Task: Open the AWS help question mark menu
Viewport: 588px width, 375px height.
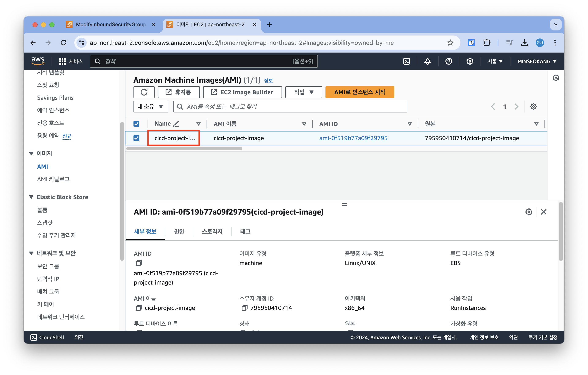Action: [449, 61]
